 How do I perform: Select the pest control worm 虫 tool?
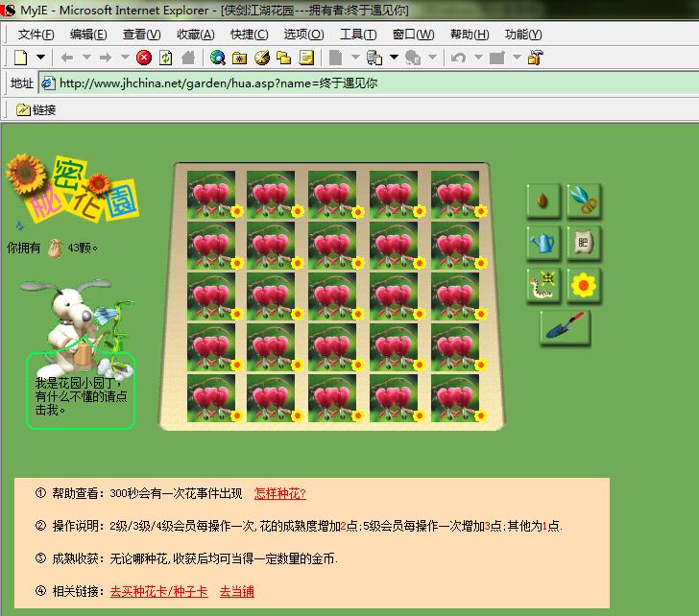click(x=543, y=285)
